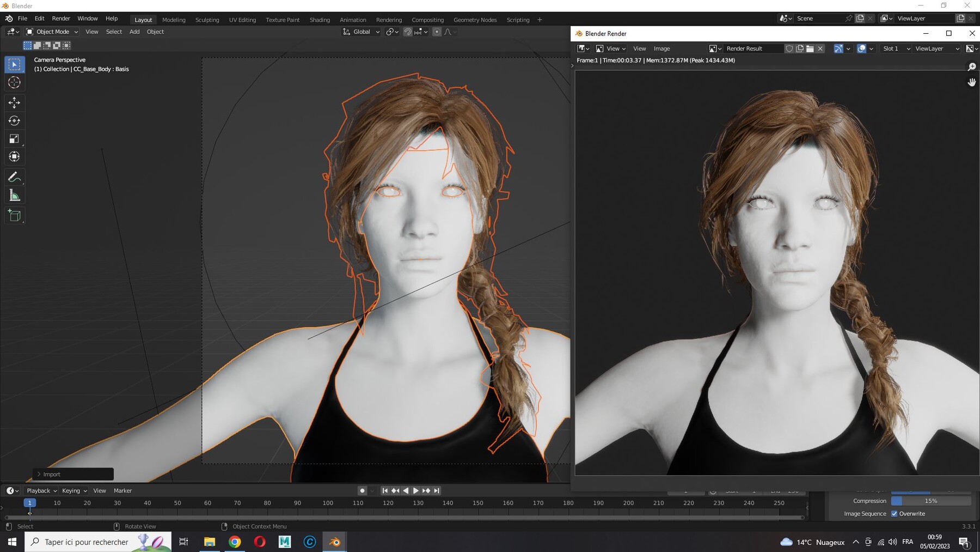Open Chrome from the taskbar

pos(235,542)
